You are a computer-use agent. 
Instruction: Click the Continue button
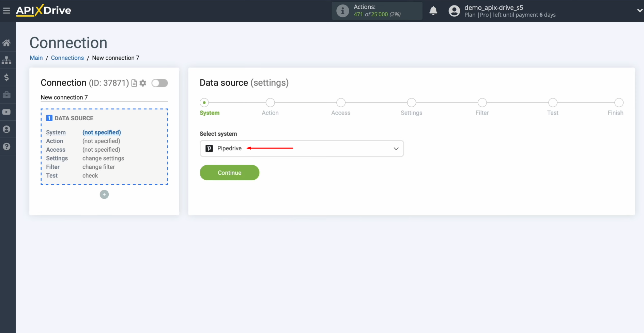(x=229, y=172)
